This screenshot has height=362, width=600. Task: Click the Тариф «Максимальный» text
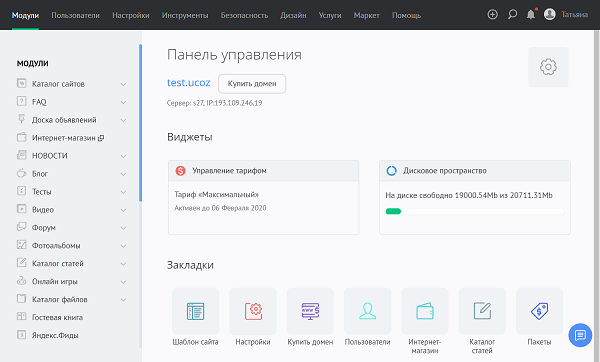(x=217, y=194)
